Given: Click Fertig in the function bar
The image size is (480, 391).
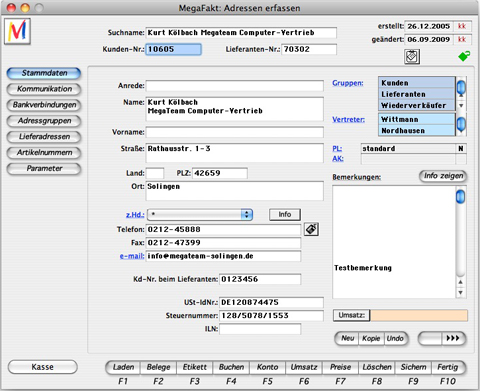Looking at the screenshot, I should pos(448,367).
